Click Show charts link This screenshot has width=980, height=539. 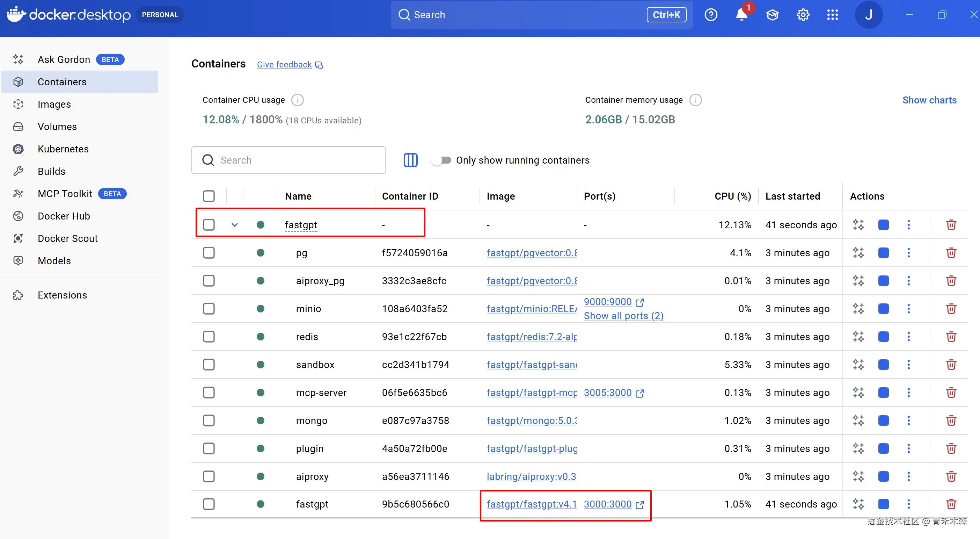click(x=929, y=100)
